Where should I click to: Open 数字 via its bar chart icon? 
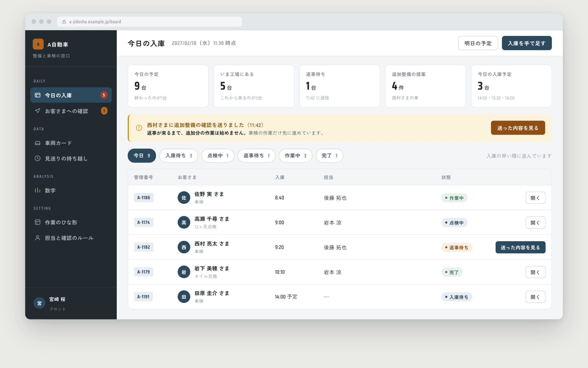(x=37, y=190)
